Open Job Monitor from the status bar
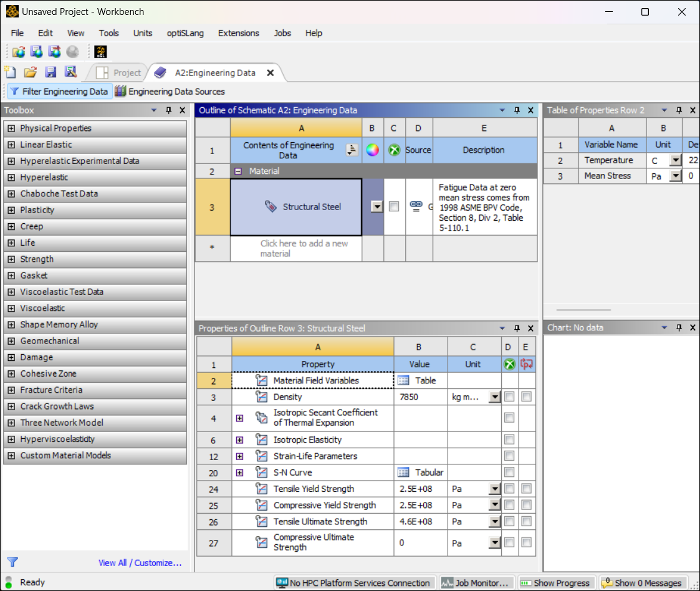The height and width of the screenshot is (591, 700). point(477,582)
